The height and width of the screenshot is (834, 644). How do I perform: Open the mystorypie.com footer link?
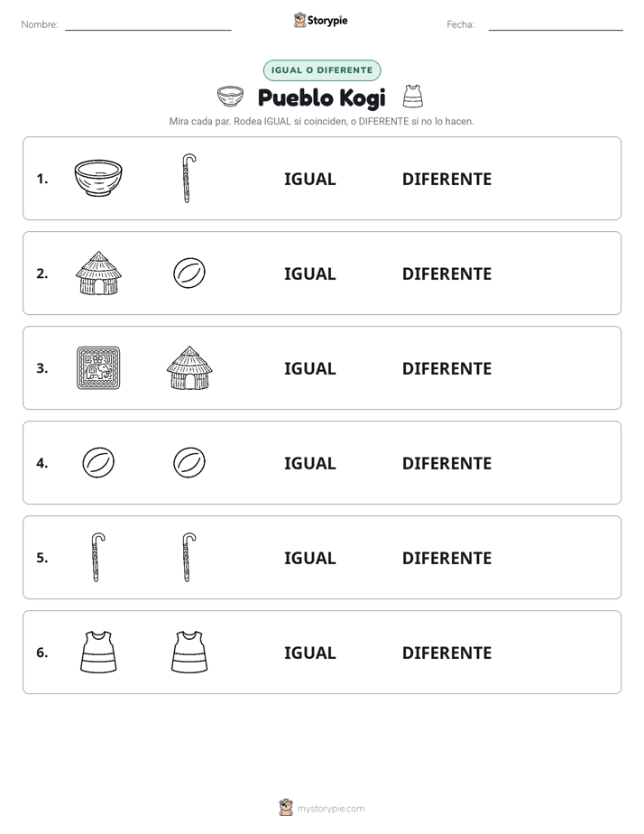(x=330, y=809)
